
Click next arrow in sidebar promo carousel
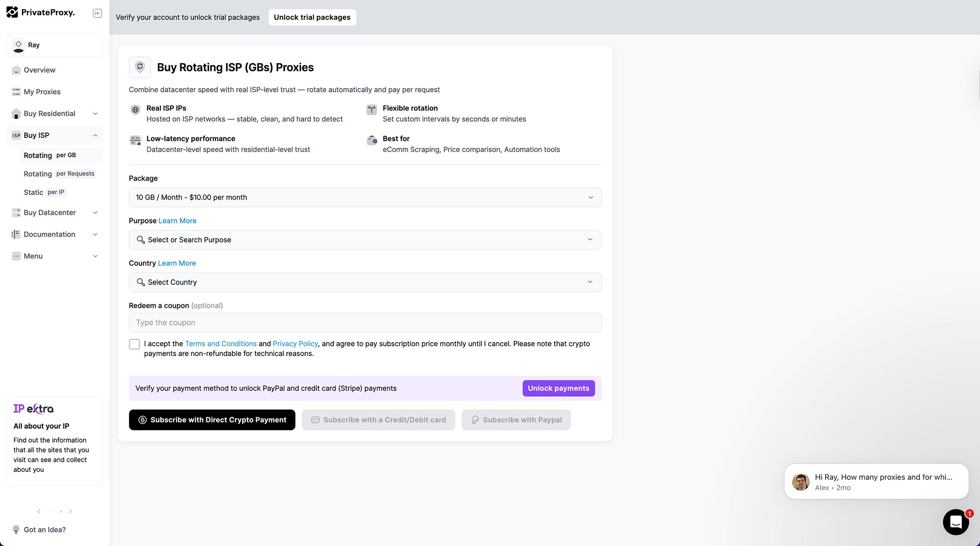coord(71,511)
